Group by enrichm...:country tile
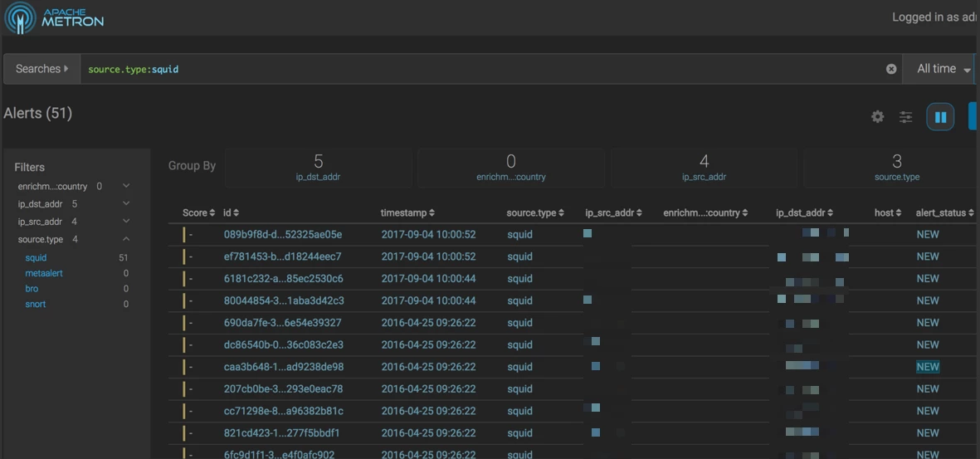 coord(510,168)
